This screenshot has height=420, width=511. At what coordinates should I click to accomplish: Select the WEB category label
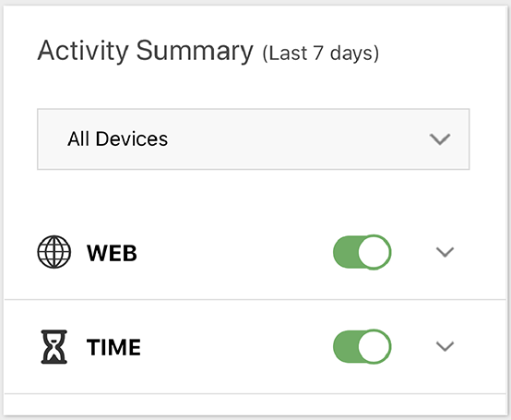[x=112, y=253]
